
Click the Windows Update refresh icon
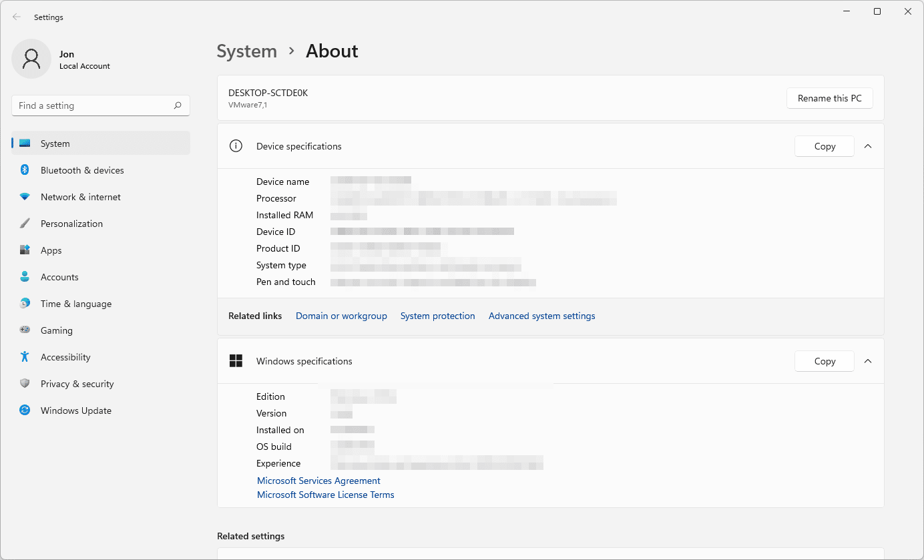[25, 410]
